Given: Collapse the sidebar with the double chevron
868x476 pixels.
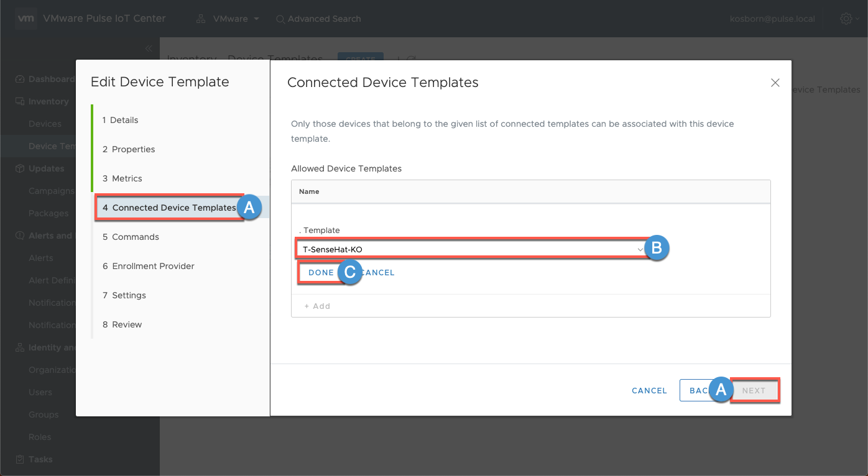Looking at the screenshot, I should coord(149,48).
